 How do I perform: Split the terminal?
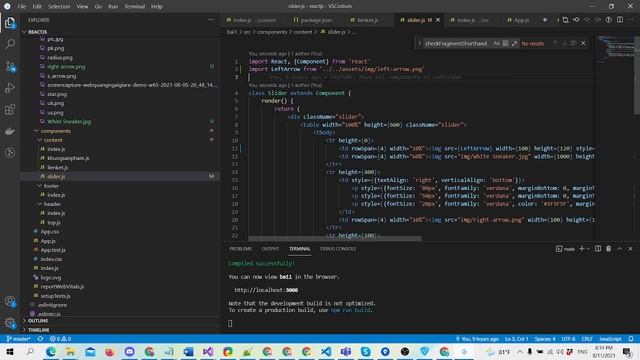pos(598,249)
